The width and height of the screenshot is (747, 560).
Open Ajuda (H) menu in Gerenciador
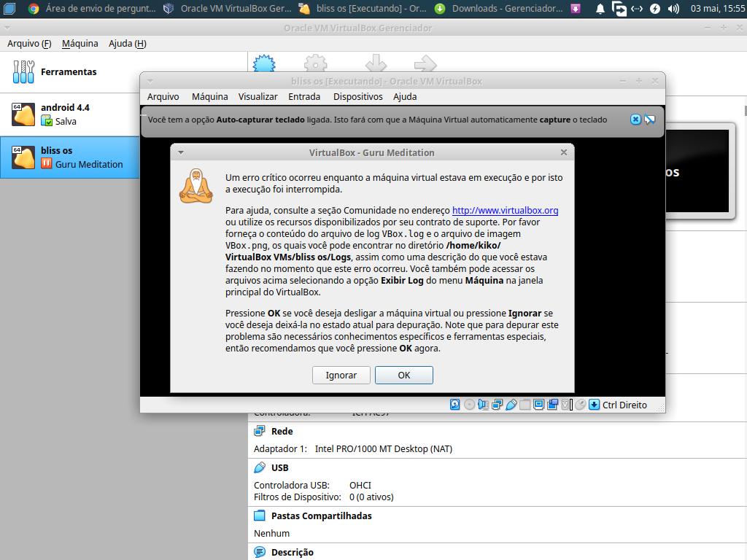pyautogui.click(x=128, y=44)
